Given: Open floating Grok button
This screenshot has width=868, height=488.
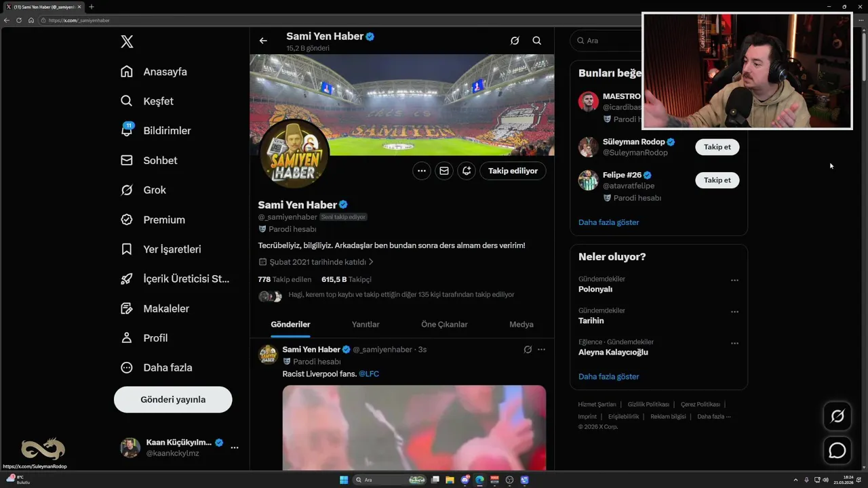Looking at the screenshot, I should click(837, 416).
